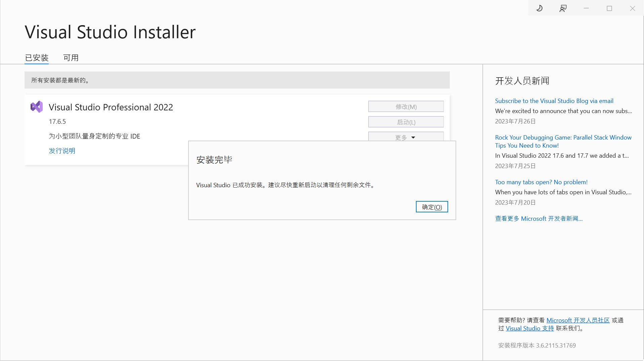Click date 2023年7月20日
Screen dimensions: 644x361
click(515, 203)
